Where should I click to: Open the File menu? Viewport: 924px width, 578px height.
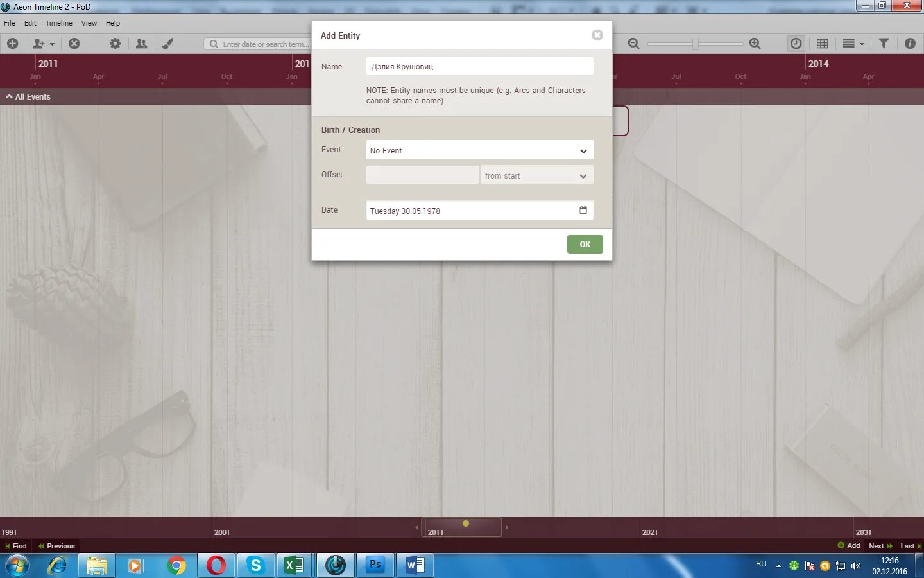click(10, 23)
